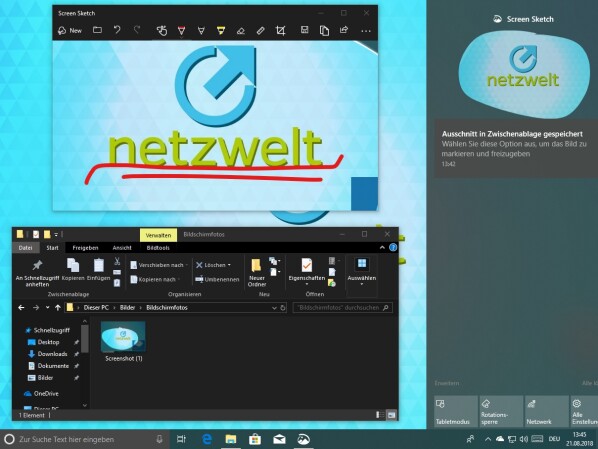Open Verschieben nach dropdown
598x449 pixels.
(x=159, y=265)
